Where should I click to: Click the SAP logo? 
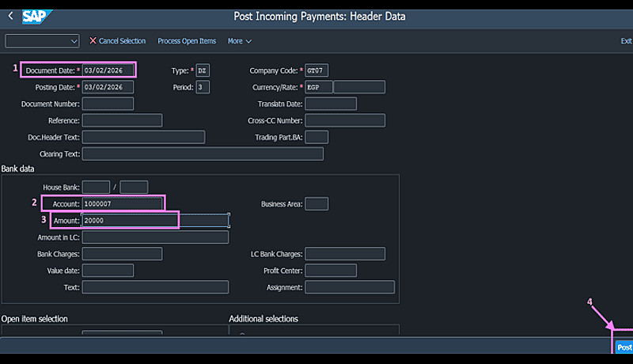coord(36,17)
